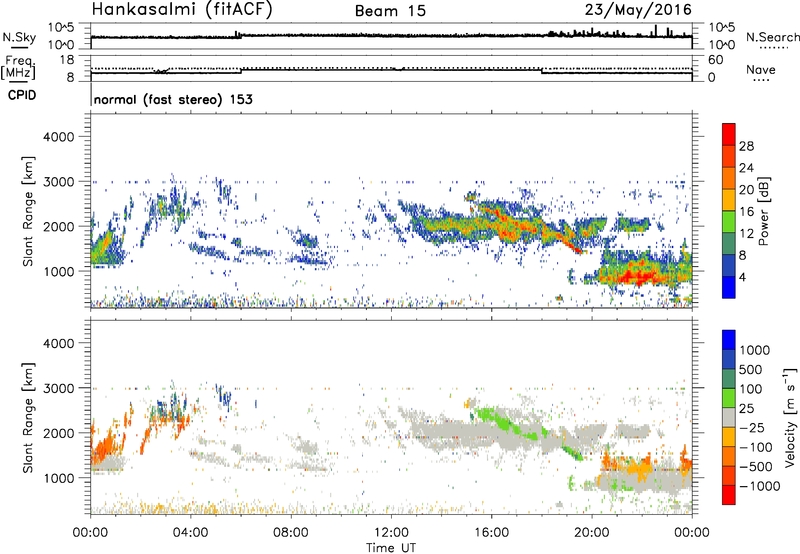Click the blue bottom of the Power color bar

(729, 287)
